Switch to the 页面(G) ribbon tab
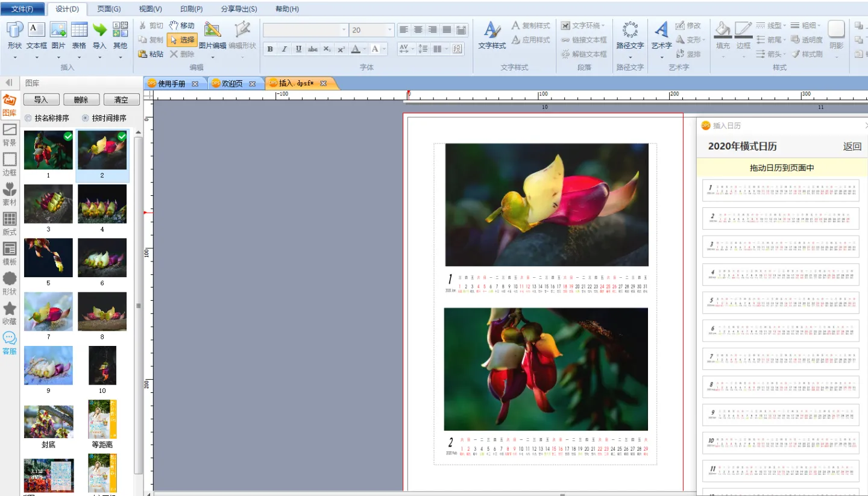 109,9
